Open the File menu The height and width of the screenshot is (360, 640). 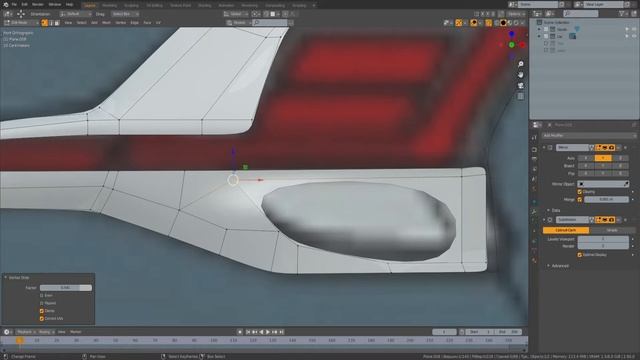[14, 4]
